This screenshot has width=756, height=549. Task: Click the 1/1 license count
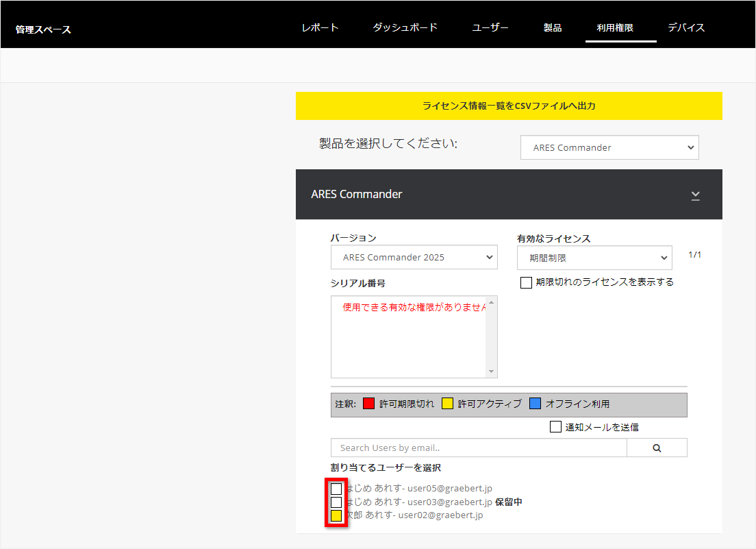[x=695, y=255]
